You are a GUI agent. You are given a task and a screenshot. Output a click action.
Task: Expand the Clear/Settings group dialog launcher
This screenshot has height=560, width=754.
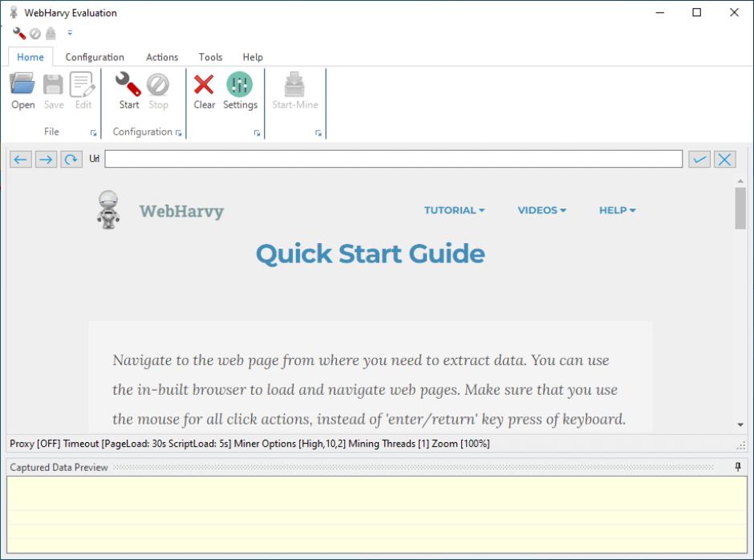(257, 133)
